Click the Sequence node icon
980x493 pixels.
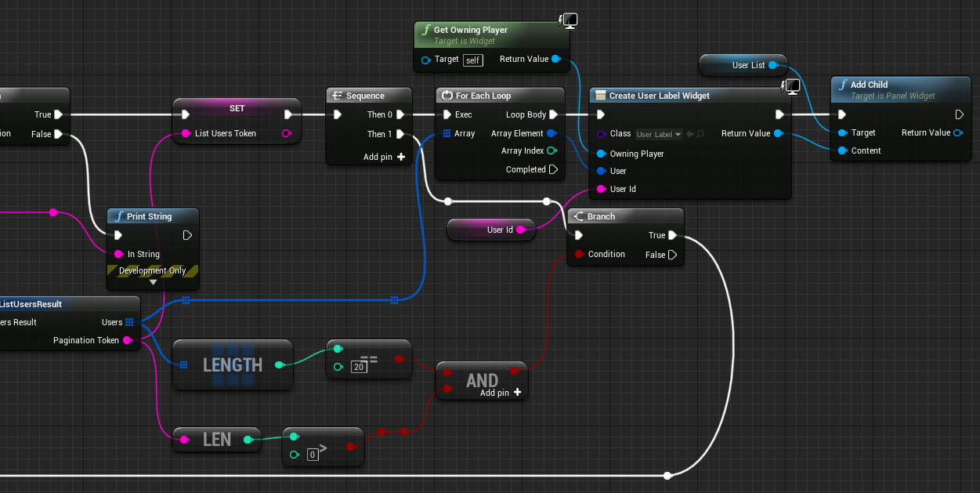coord(338,96)
